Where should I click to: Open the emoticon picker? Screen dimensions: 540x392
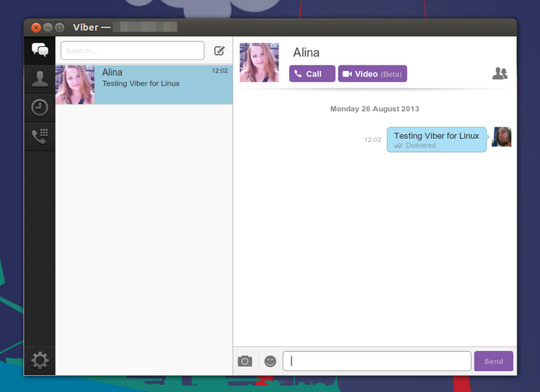270,361
